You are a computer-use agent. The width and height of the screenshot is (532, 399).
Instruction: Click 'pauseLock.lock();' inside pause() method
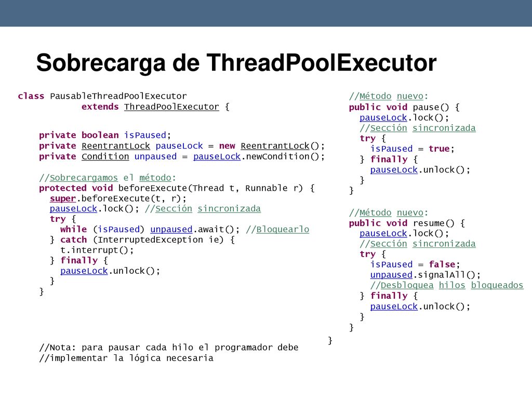[404, 118]
